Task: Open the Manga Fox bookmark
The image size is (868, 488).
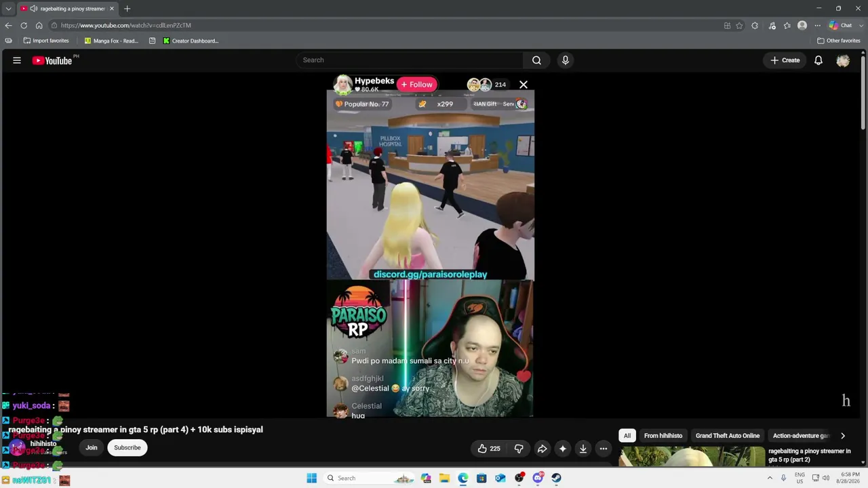Action: [x=111, y=41]
